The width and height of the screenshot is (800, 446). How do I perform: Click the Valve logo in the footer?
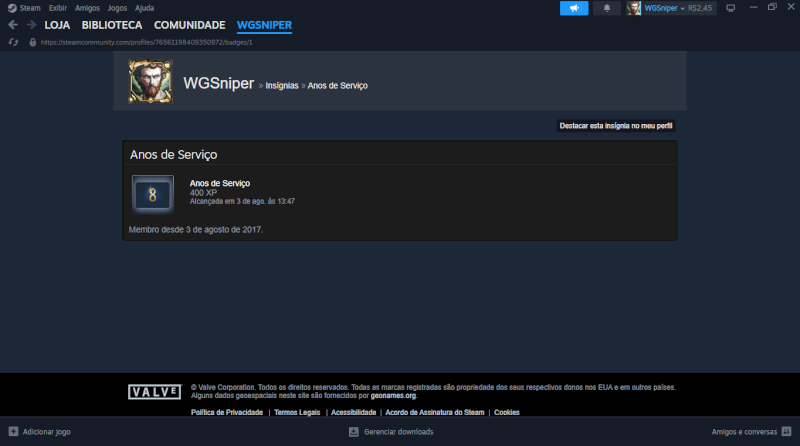click(154, 391)
